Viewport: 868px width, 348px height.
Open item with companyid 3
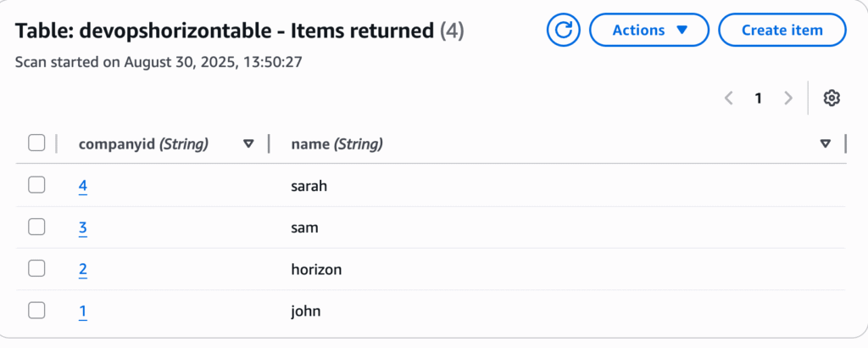[x=83, y=227]
